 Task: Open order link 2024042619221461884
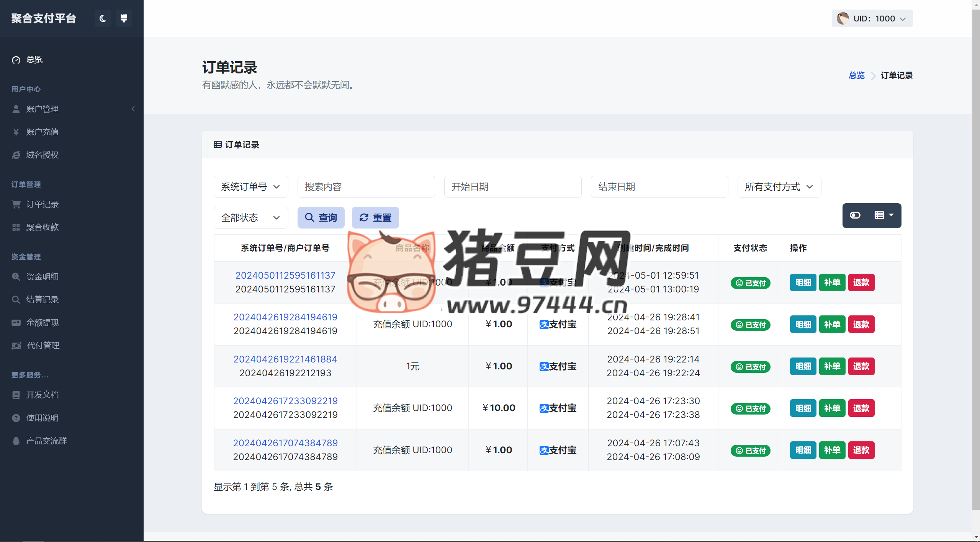click(x=285, y=359)
